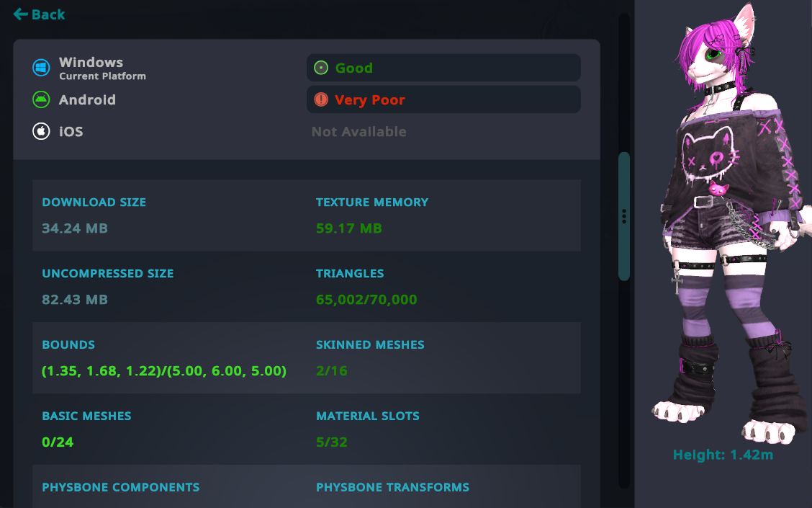The width and height of the screenshot is (812, 508).
Task: Click the Skinned Meshes heading
Action: click(370, 344)
